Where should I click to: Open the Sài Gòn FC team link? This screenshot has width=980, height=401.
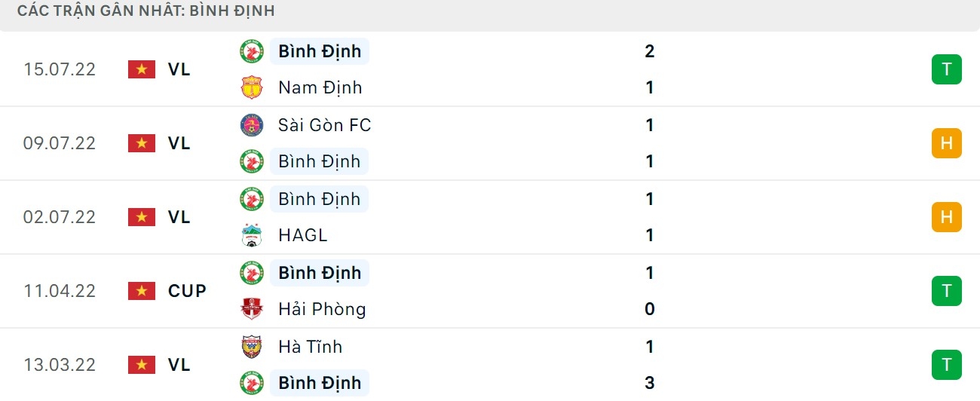coord(324,125)
